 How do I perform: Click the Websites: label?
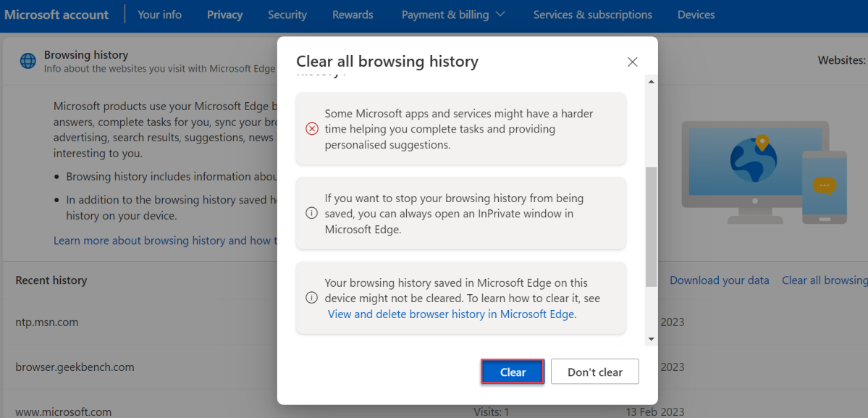tap(842, 60)
